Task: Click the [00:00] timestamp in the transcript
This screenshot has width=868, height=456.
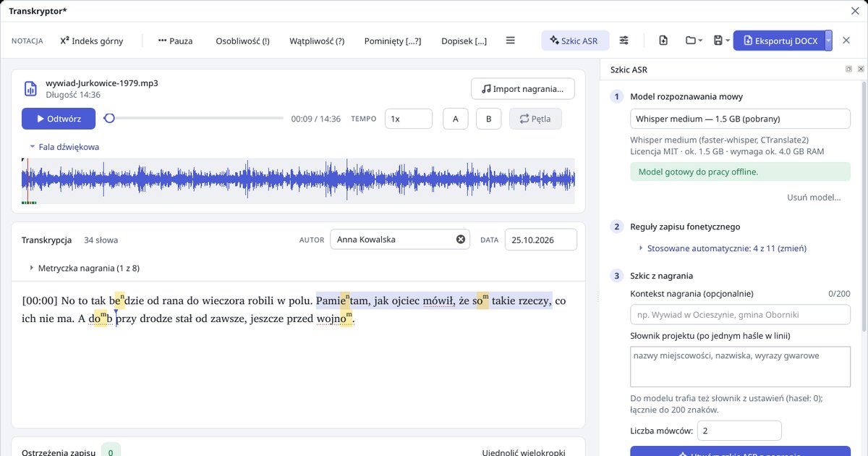Action: tap(40, 301)
